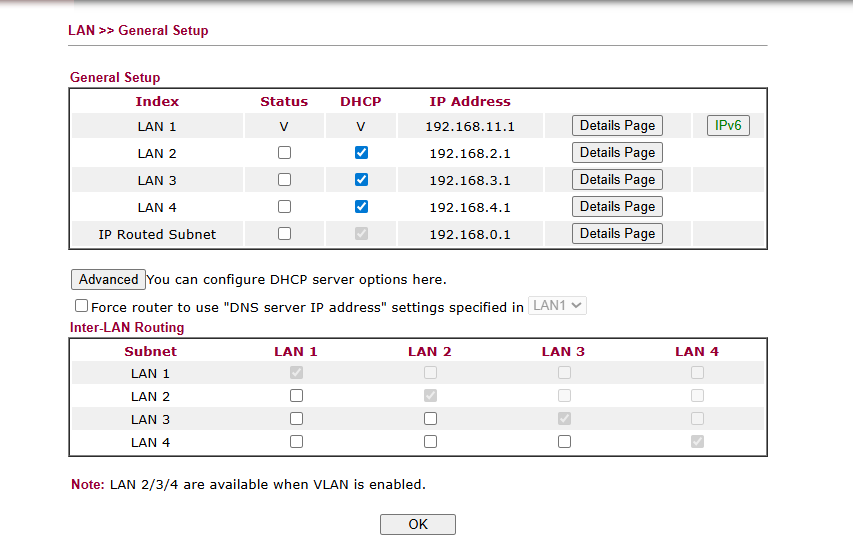Uncheck DHCP for LAN 2
The width and height of the screenshot is (853, 559).
coord(361,153)
